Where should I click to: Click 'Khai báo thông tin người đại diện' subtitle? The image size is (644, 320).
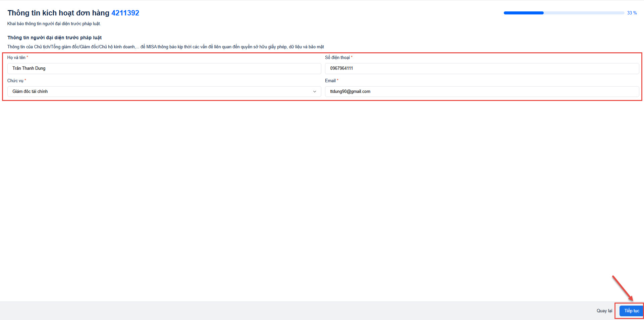click(54, 24)
